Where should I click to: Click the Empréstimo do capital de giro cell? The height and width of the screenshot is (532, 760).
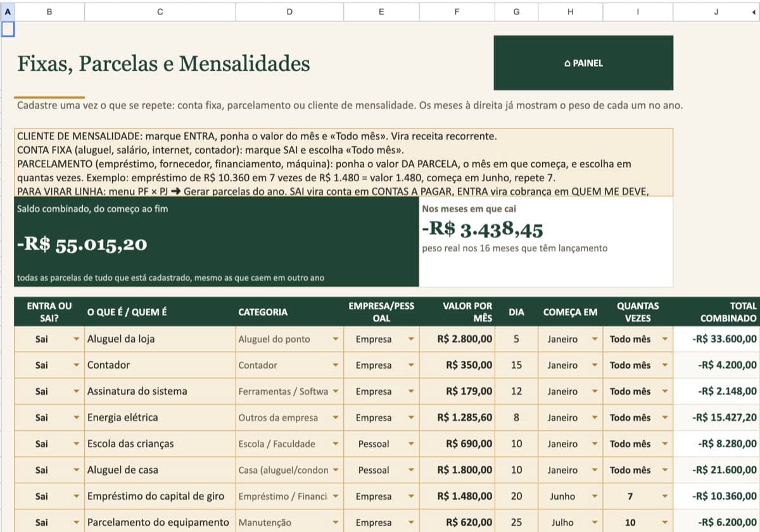160,497
